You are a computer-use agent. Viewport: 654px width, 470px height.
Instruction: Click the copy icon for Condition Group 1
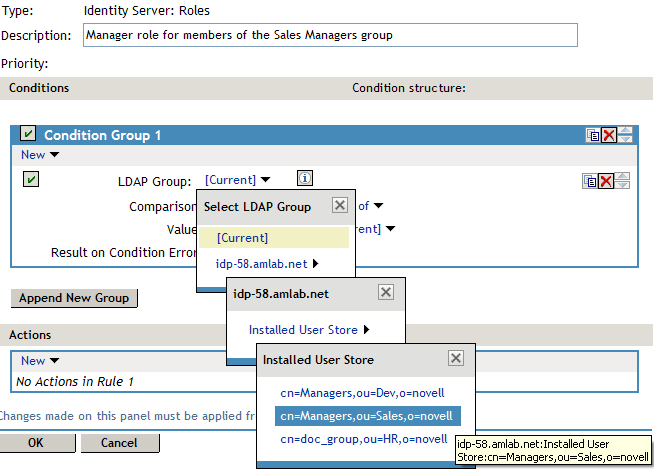[593, 136]
